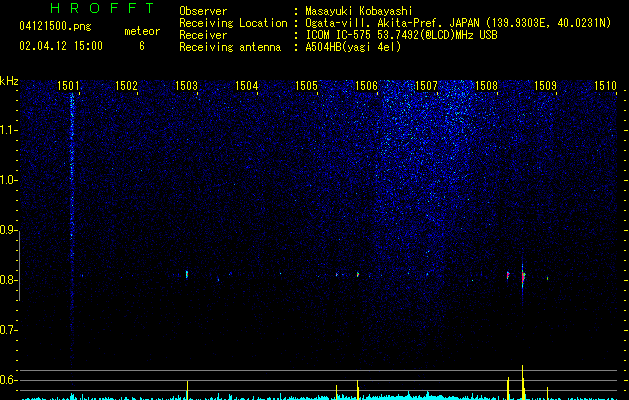This screenshot has width=629, height=400.
Task: Click the timestamp 02.04.12 15:00
Action: pos(61,46)
